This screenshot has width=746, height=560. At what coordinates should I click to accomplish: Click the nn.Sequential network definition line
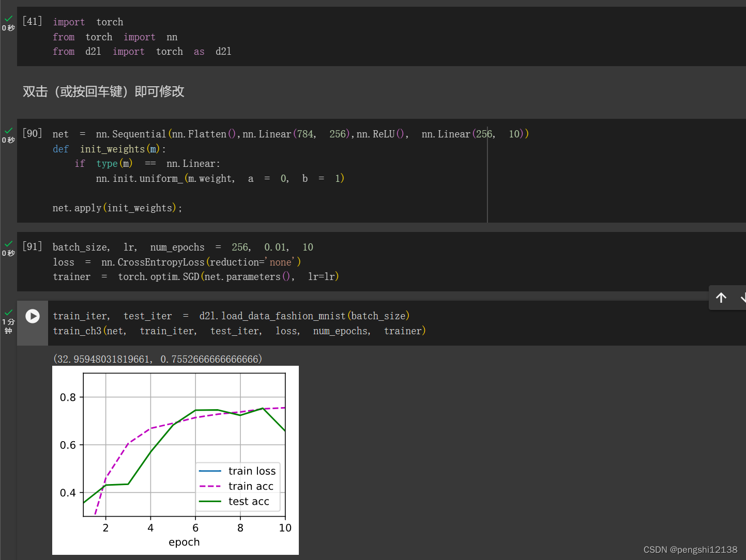pos(291,134)
